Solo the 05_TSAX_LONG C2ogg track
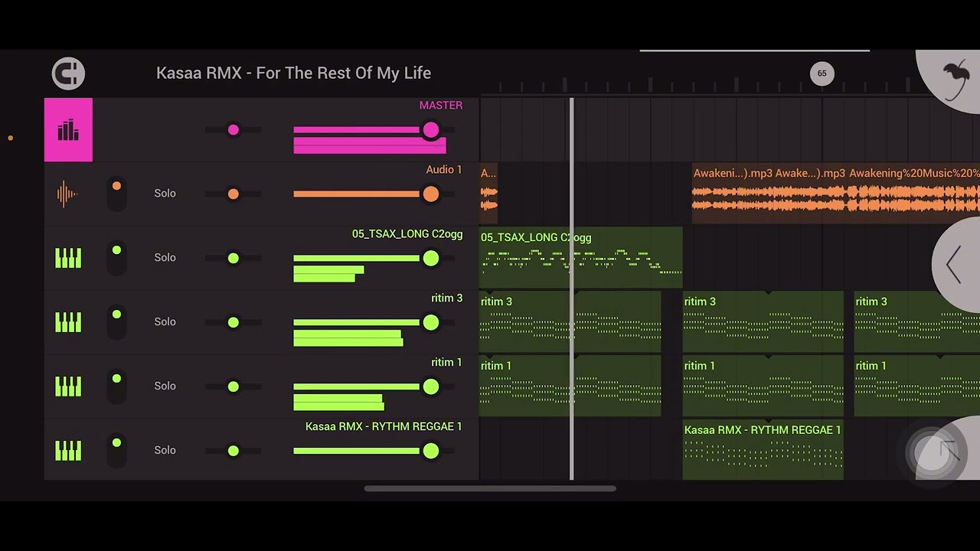Screen dimensions: 980x551 tap(165, 258)
